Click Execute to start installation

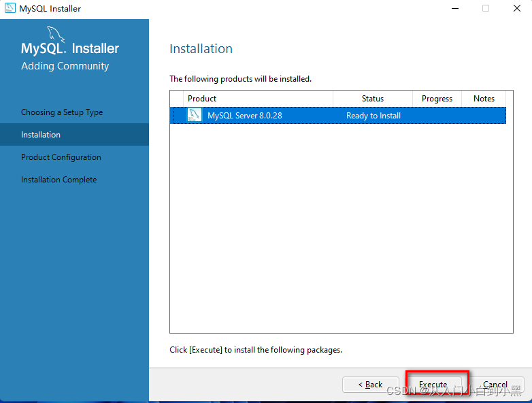coord(433,385)
